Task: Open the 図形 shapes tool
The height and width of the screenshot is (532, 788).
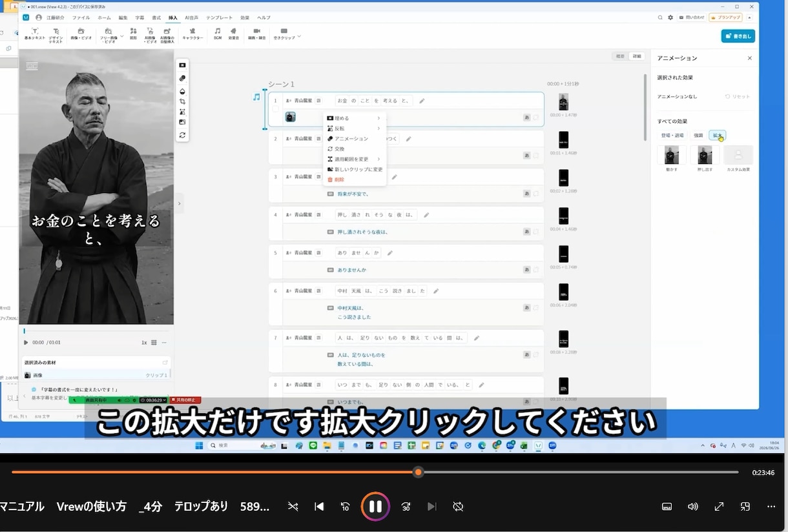Action: (133, 34)
